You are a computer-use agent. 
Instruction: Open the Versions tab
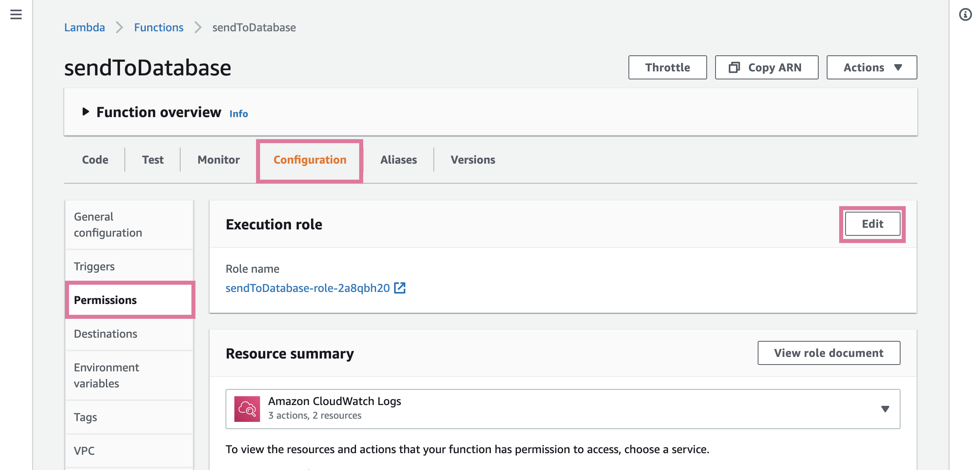click(473, 160)
